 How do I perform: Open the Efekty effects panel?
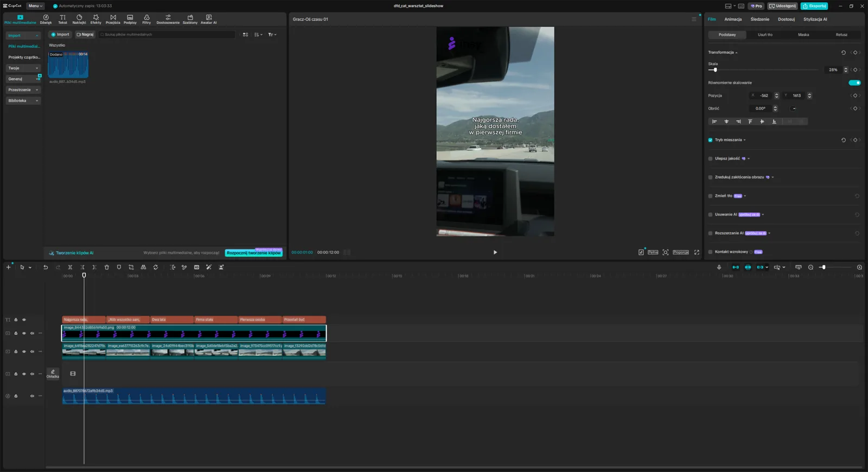(96, 20)
